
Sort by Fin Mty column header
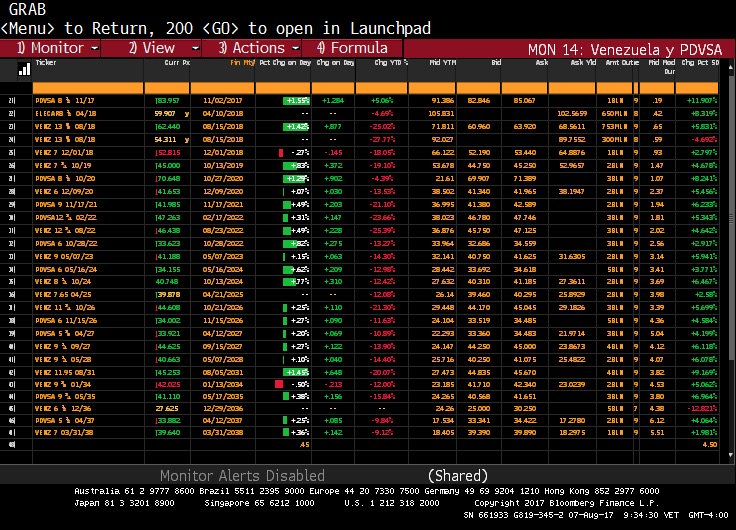[x=242, y=62]
